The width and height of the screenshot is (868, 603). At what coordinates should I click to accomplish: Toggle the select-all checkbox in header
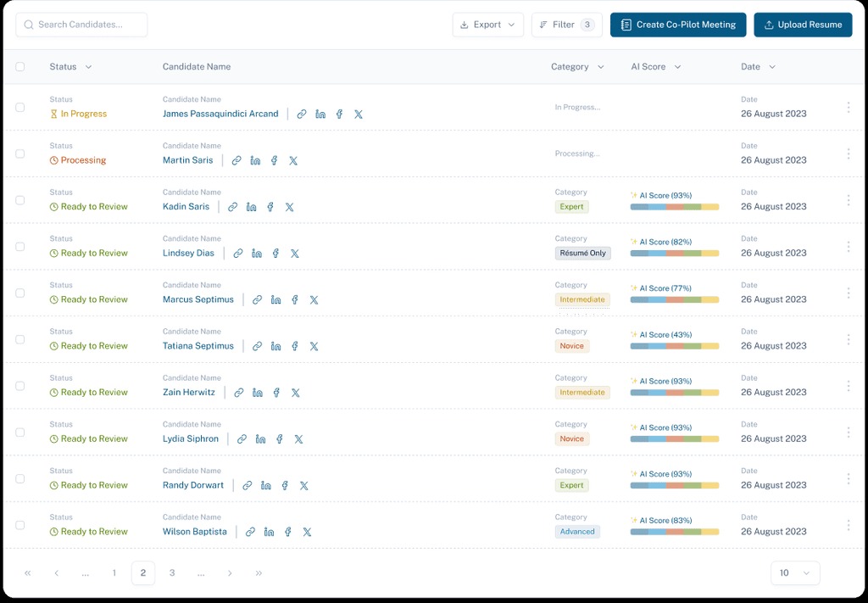pos(20,67)
